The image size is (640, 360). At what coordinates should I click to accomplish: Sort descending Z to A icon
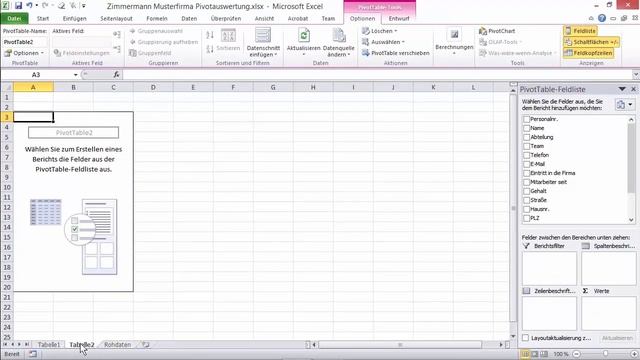(210, 49)
